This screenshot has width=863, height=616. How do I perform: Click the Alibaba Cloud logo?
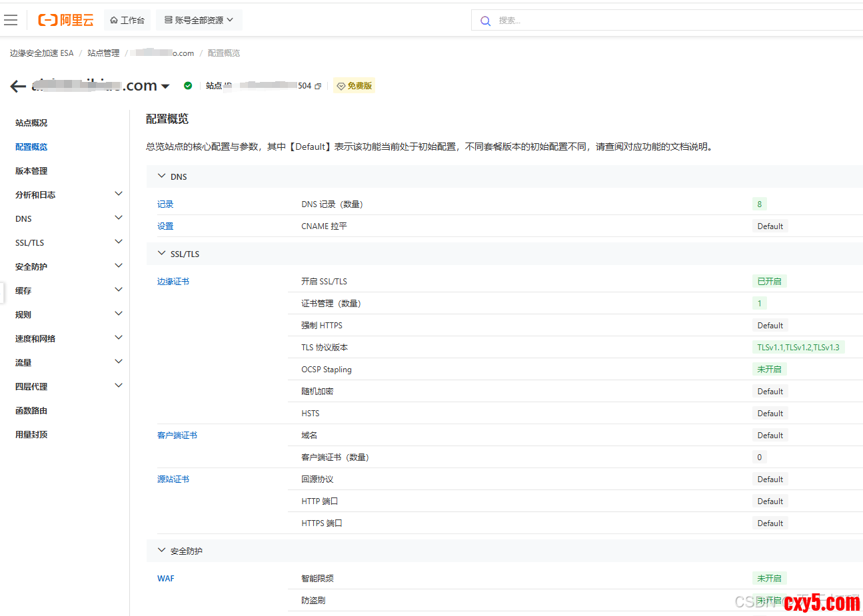click(x=66, y=20)
